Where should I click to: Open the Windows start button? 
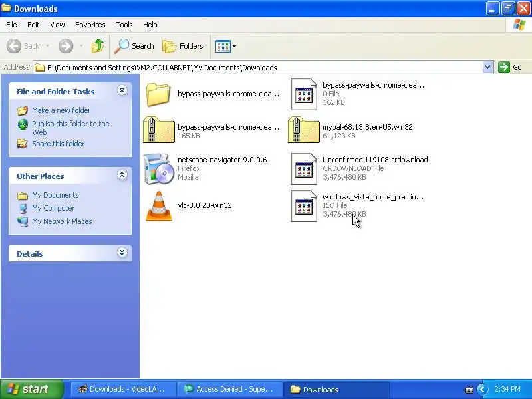32,389
